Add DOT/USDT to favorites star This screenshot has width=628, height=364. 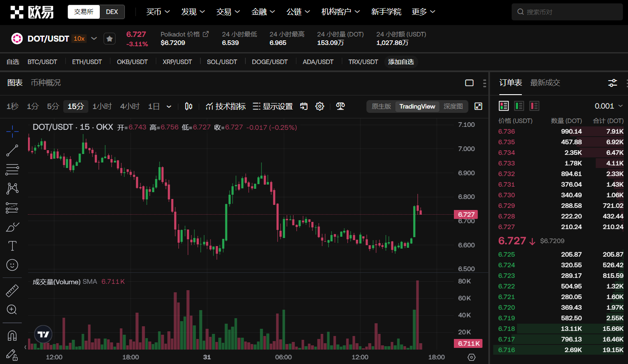(x=110, y=39)
